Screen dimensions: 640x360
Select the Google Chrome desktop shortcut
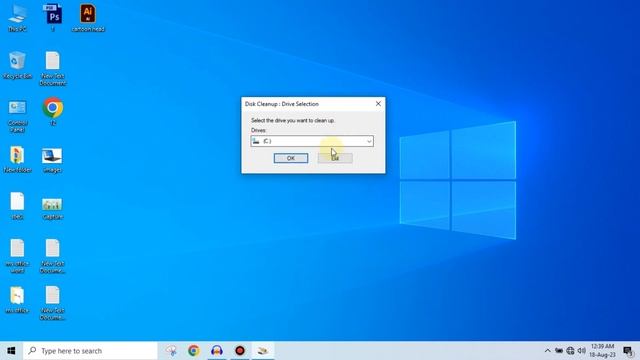click(53, 111)
